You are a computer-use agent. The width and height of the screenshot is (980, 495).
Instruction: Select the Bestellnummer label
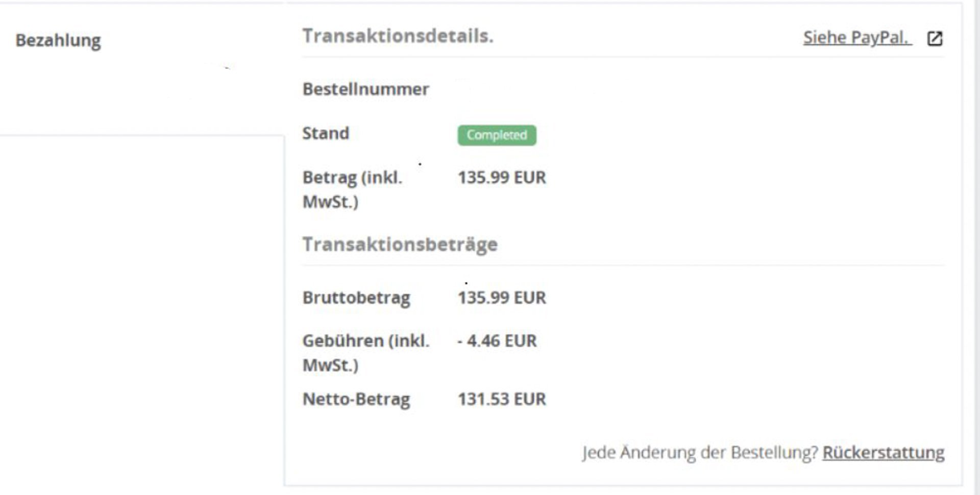365,89
